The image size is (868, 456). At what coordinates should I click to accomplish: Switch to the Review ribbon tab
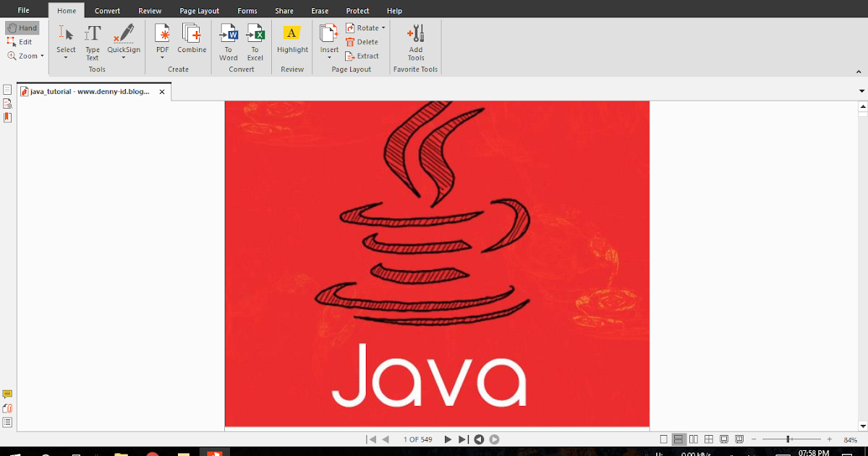[150, 11]
